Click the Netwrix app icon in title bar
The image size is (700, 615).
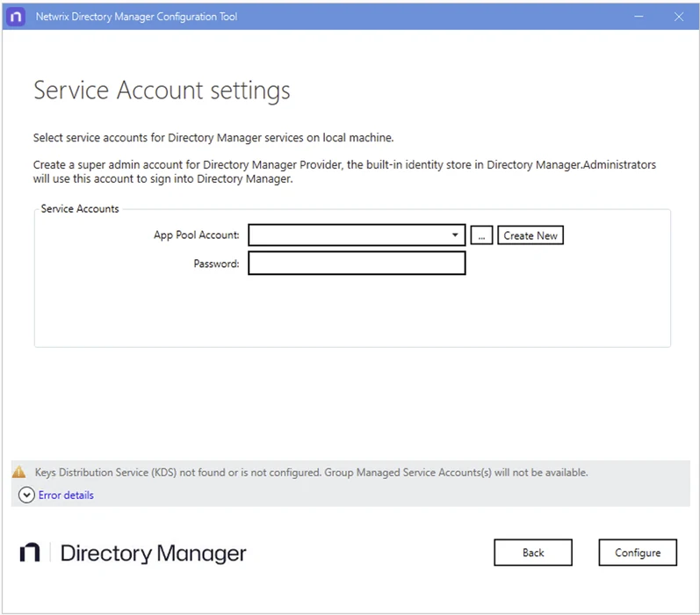(x=16, y=17)
